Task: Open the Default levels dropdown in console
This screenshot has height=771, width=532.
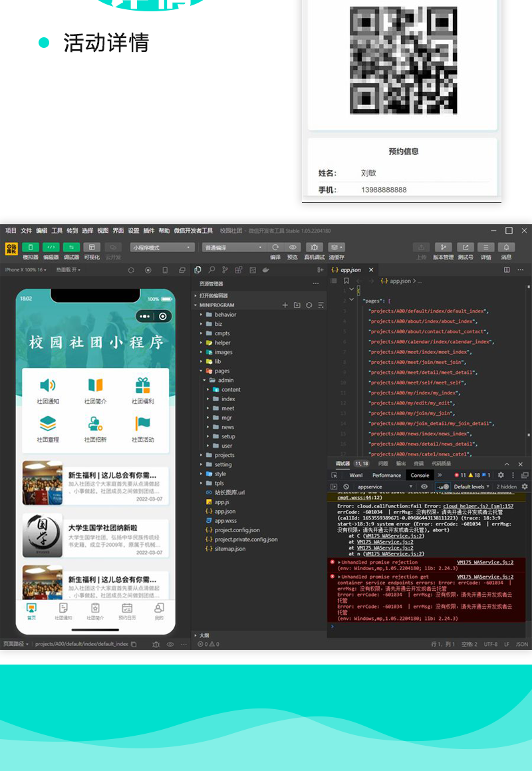Action: pyautogui.click(x=470, y=486)
